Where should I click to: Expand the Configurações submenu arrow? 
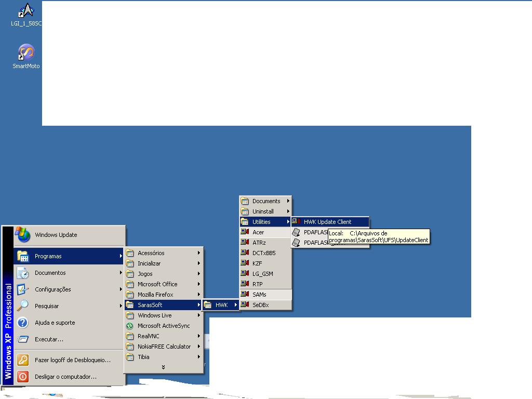tap(121, 289)
